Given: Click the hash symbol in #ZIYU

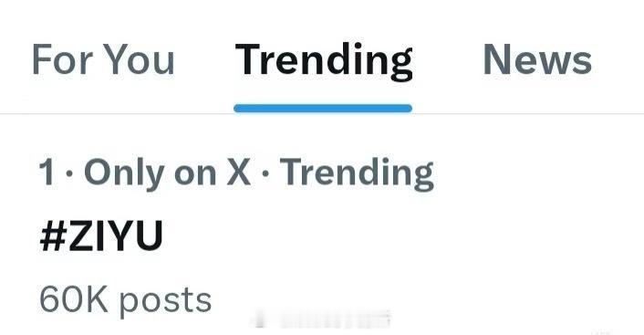Looking at the screenshot, I should point(54,236).
